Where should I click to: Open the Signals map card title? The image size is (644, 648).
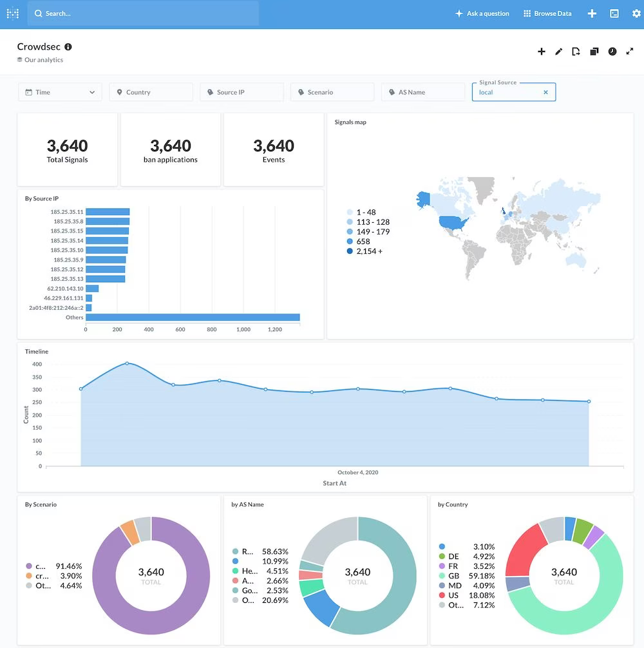[350, 122]
